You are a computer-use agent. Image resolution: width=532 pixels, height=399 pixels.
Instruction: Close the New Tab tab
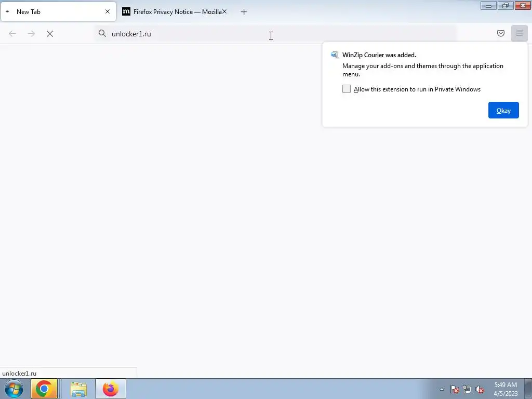[108, 11]
